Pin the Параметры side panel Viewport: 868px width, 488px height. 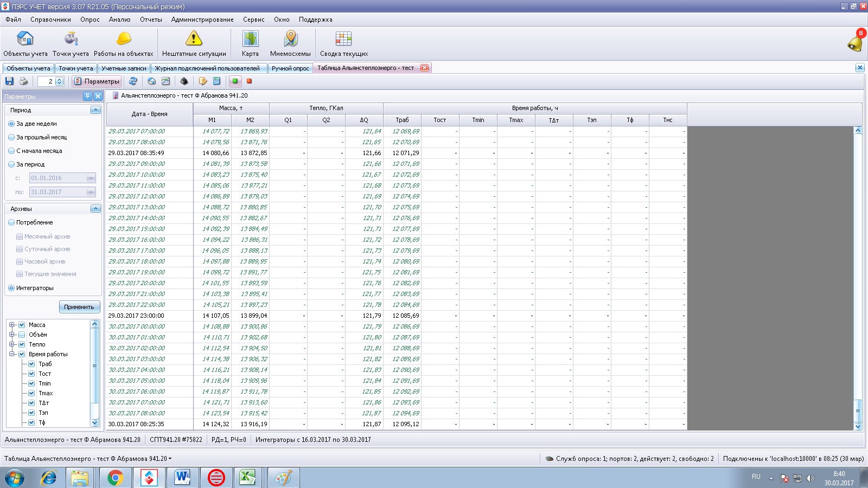coord(87,96)
